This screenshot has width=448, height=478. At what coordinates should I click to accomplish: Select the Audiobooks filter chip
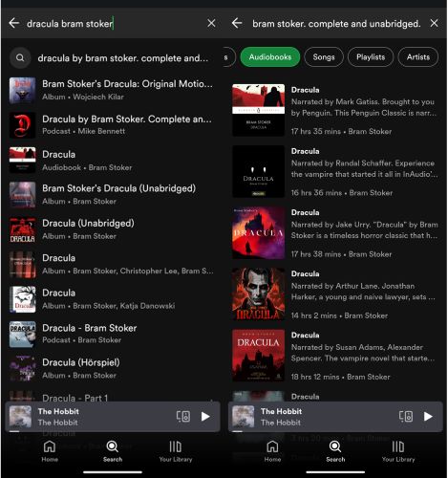click(x=270, y=57)
